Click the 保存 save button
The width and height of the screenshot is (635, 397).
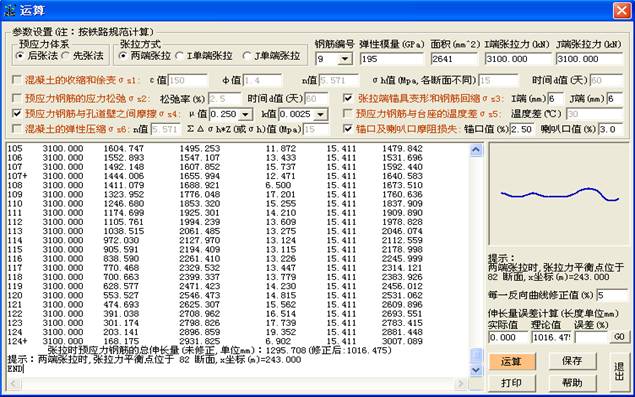pyautogui.click(x=572, y=361)
